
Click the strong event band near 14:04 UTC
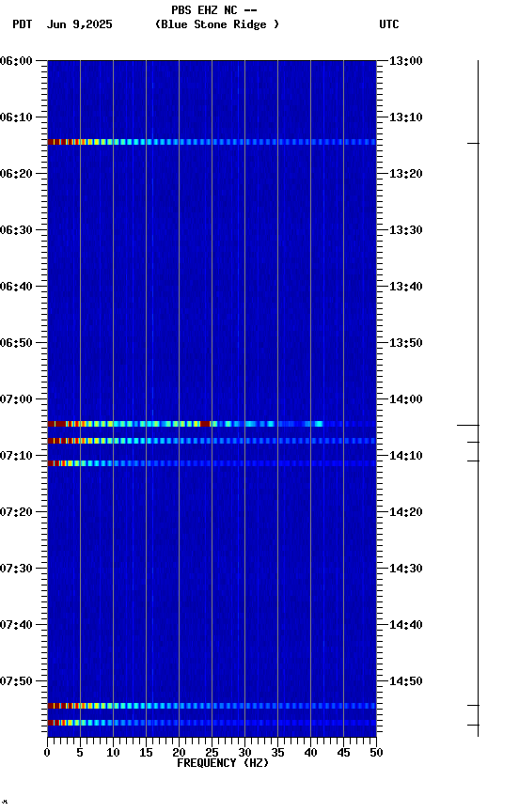(212, 424)
